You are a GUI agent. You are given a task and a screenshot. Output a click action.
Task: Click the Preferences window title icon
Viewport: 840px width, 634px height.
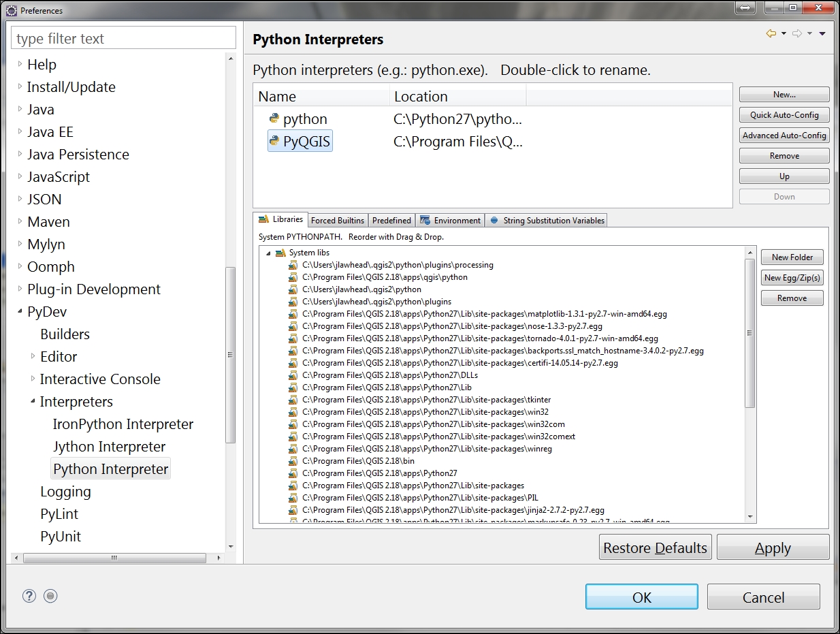click(x=11, y=10)
